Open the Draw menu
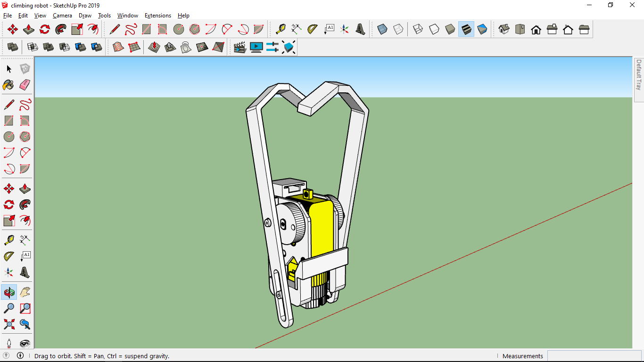 pos(85,16)
